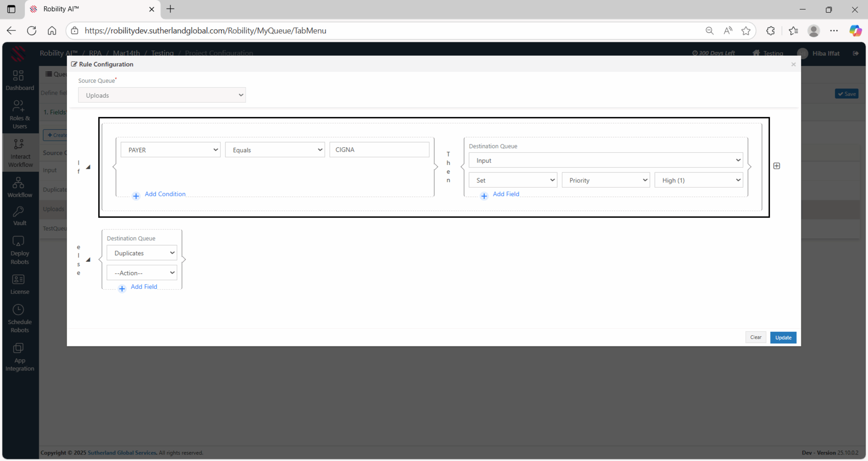Open Vault in the sidebar
The width and height of the screenshot is (868, 461).
[19, 216]
